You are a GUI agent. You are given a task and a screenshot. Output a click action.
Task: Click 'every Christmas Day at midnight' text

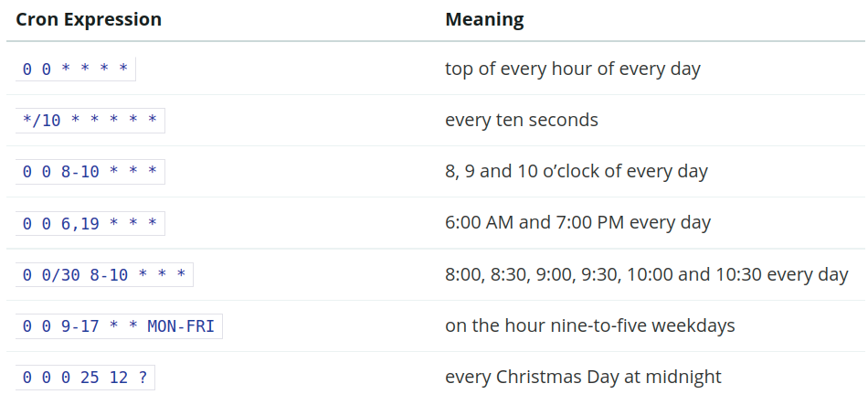tap(584, 378)
